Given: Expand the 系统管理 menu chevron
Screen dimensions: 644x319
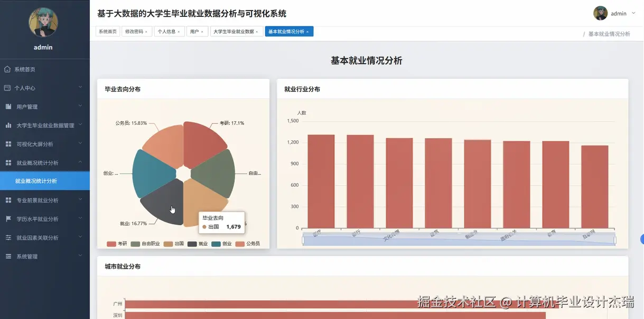Looking at the screenshot, I should coord(80,256).
